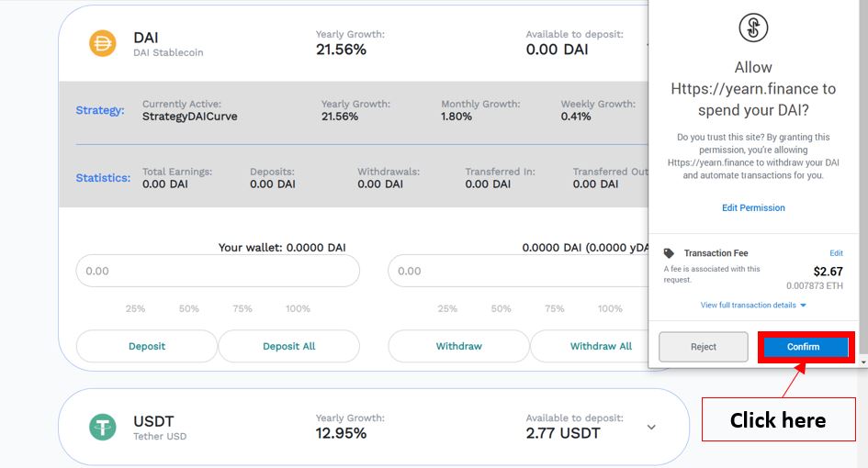Click the green Tether USDT icon
Viewport: 868px width, 468px height.
coord(102,427)
